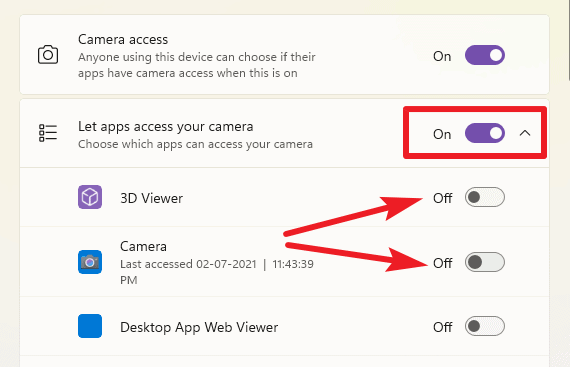
Task: Disable the Let apps access your camera toggle
Action: pos(485,133)
